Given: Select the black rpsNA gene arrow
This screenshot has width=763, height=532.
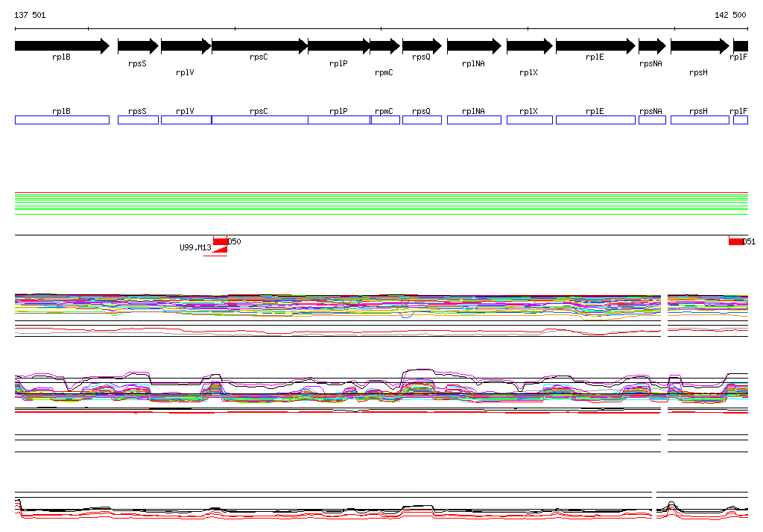Looking at the screenshot, I should (x=652, y=46).
